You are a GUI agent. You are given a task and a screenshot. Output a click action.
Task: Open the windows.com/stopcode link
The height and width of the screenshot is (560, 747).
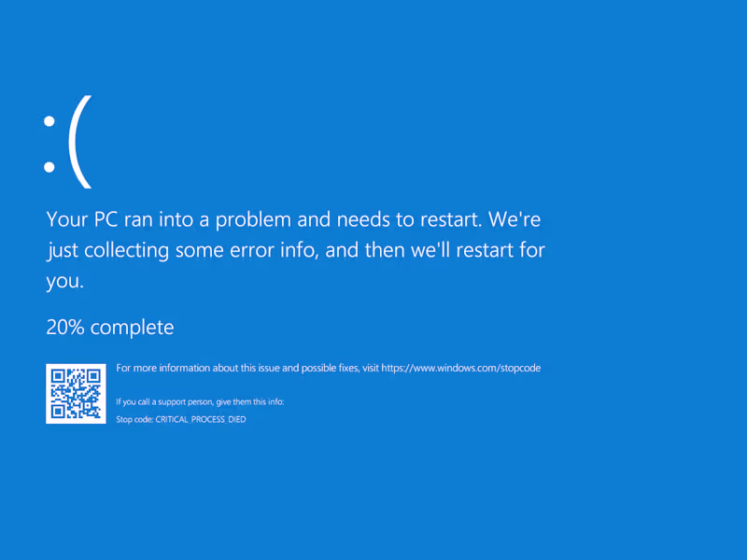[x=461, y=369]
